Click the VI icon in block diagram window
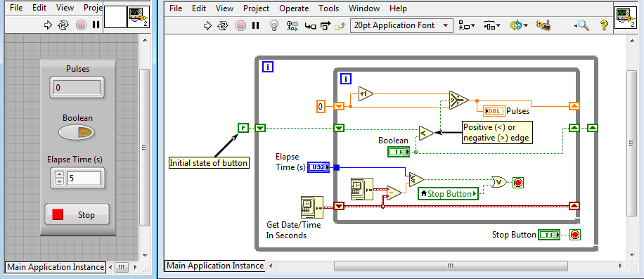 tap(626, 18)
